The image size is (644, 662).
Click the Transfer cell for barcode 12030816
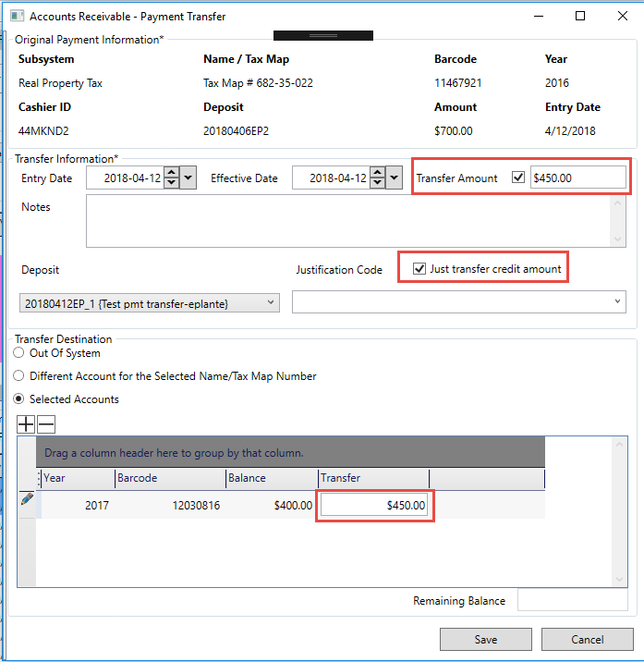pyautogui.click(x=375, y=506)
